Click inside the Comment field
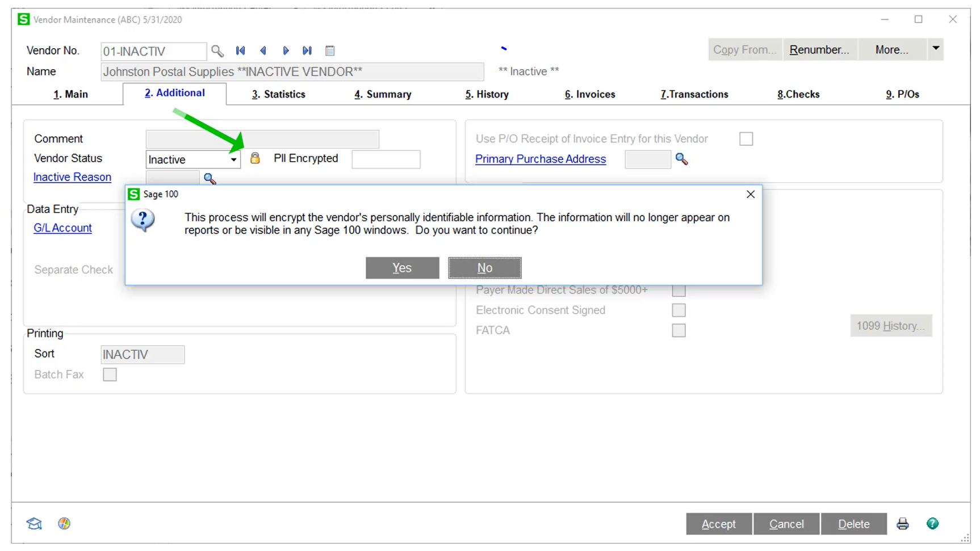The height and width of the screenshot is (551, 980). [x=262, y=138]
